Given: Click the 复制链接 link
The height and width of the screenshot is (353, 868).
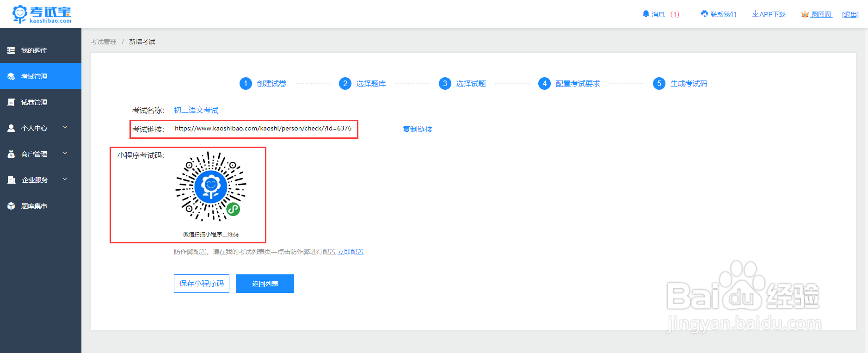Looking at the screenshot, I should [418, 129].
